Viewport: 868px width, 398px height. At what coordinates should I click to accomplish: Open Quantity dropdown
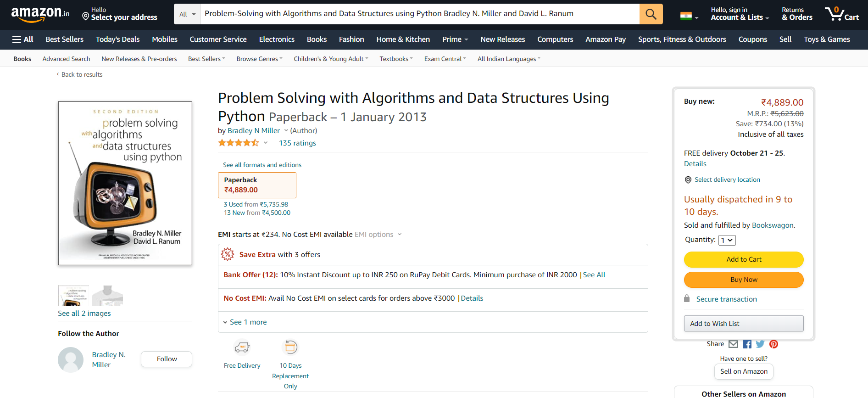pyautogui.click(x=727, y=240)
